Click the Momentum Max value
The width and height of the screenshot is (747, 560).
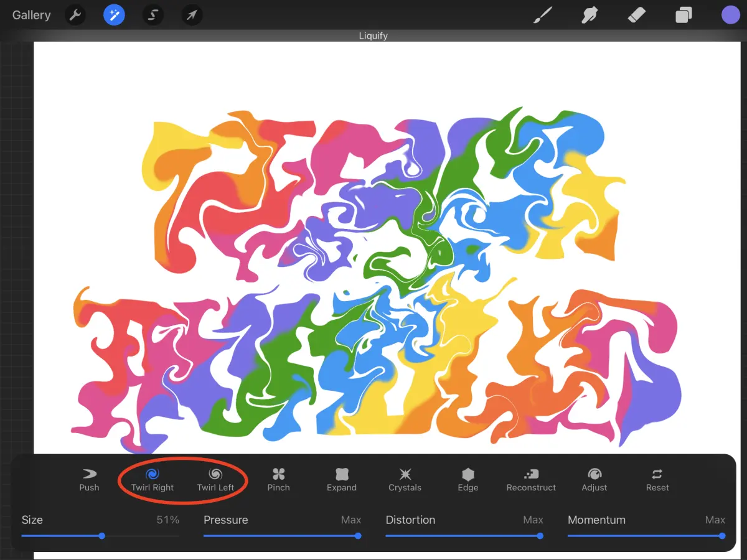pos(715,520)
